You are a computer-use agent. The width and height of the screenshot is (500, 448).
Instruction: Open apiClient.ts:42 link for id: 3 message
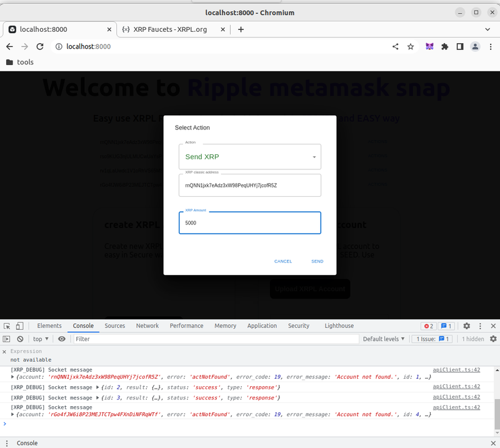point(456,397)
